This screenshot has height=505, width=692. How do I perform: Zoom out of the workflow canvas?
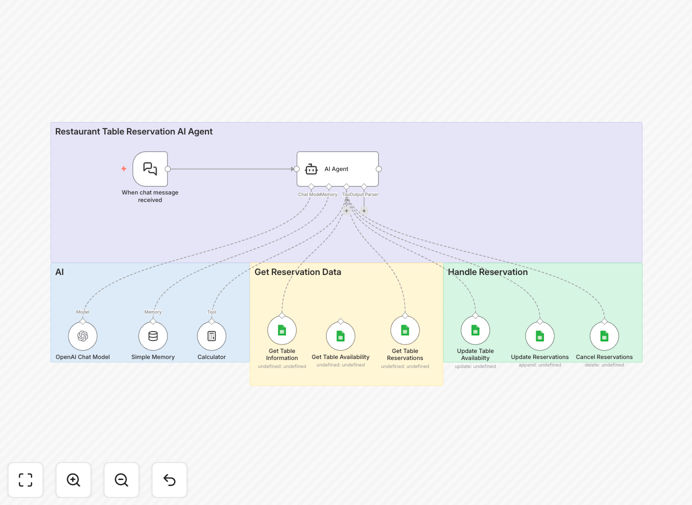pyautogui.click(x=121, y=480)
